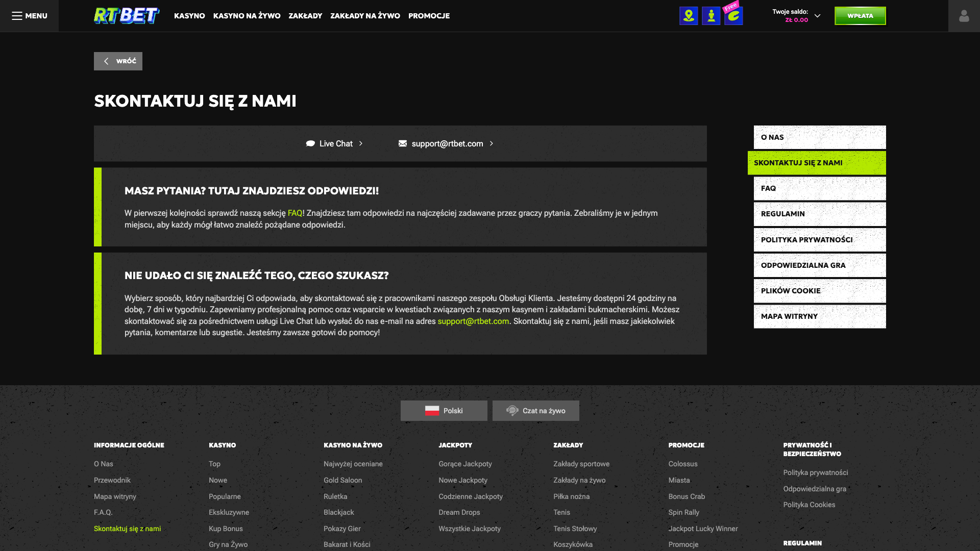
Task: Open footer Kasyno link Top
Action: [214, 464]
